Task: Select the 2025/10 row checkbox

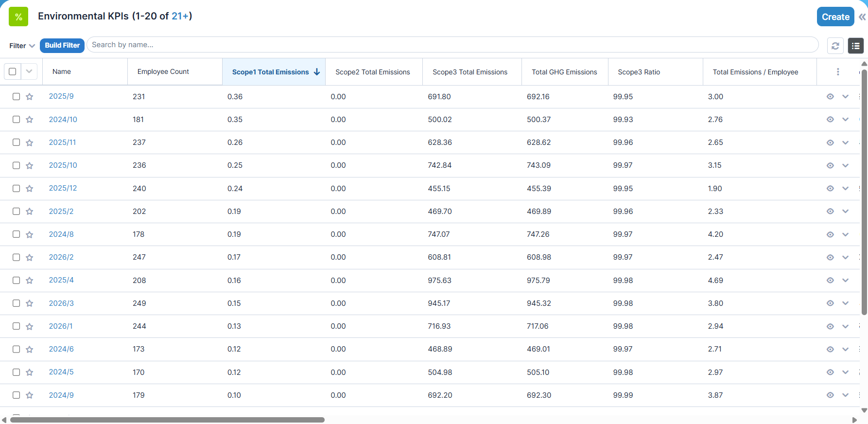Action: [16, 165]
